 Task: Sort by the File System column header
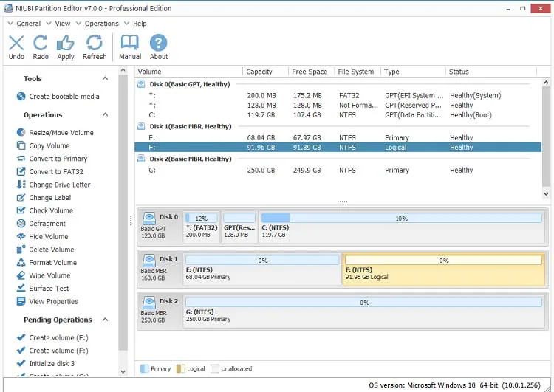(x=358, y=72)
